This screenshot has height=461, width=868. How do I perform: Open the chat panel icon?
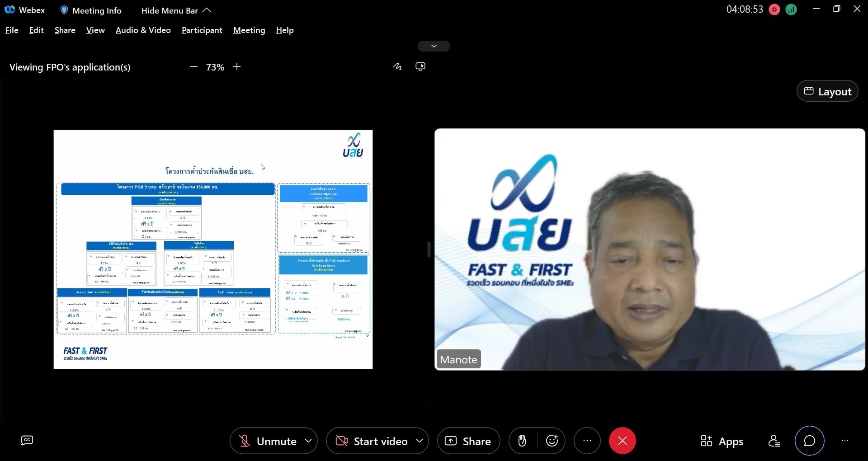810,441
